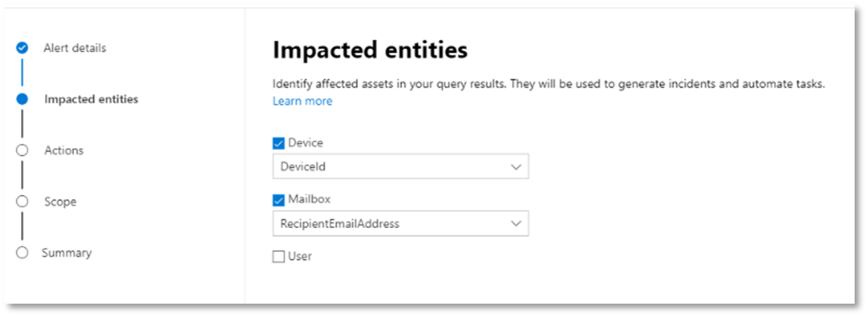
Task: Open the DeviceId dropdown
Action: (400, 167)
